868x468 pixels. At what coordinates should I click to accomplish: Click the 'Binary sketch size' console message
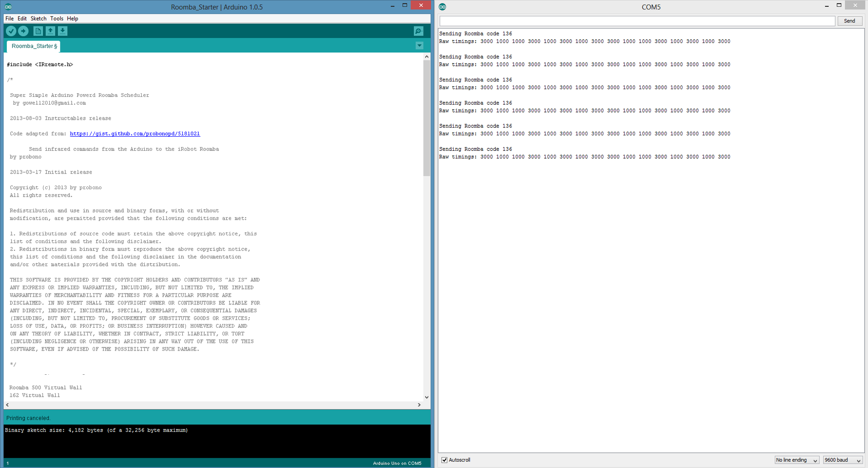96,430
